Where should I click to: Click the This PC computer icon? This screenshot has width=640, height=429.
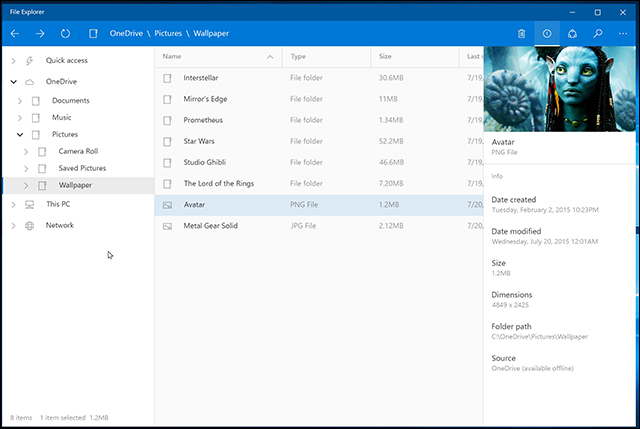pos(29,204)
